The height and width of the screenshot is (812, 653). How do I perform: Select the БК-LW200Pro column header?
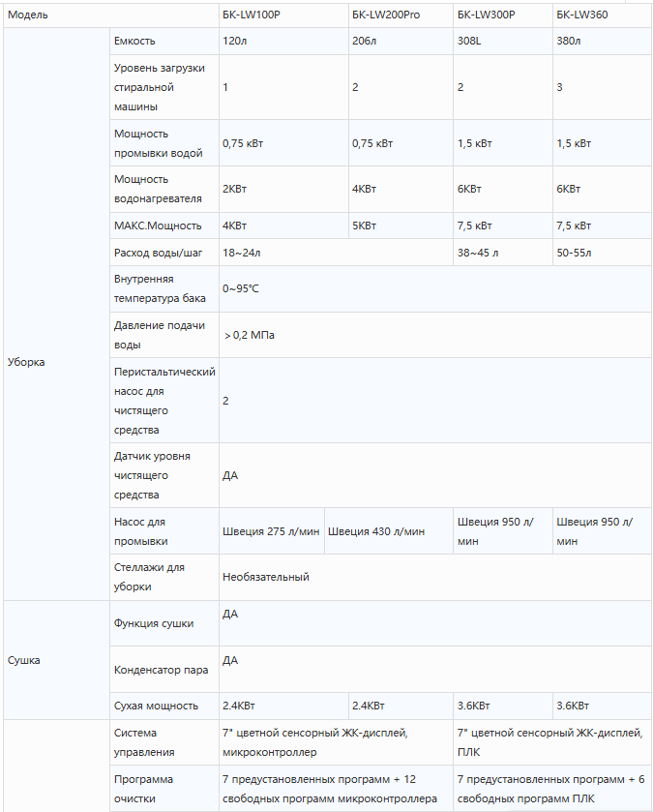(x=401, y=15)
